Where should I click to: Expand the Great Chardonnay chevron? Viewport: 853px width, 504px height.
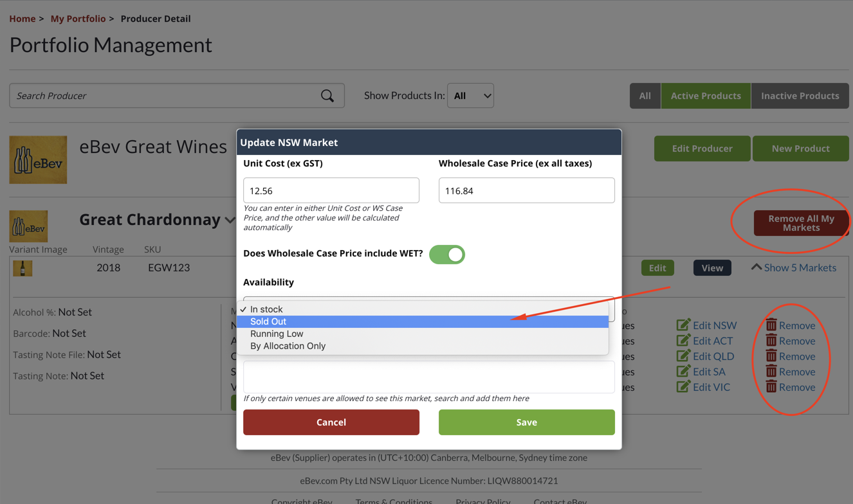(230, 221)
